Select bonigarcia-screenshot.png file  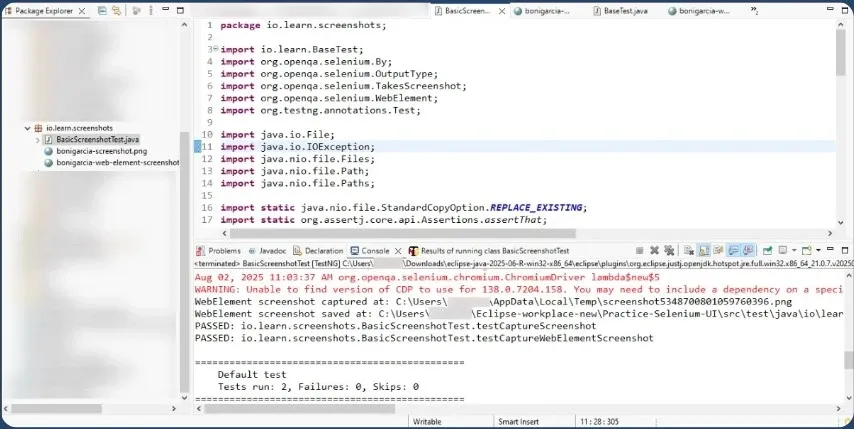click(101, 151)
